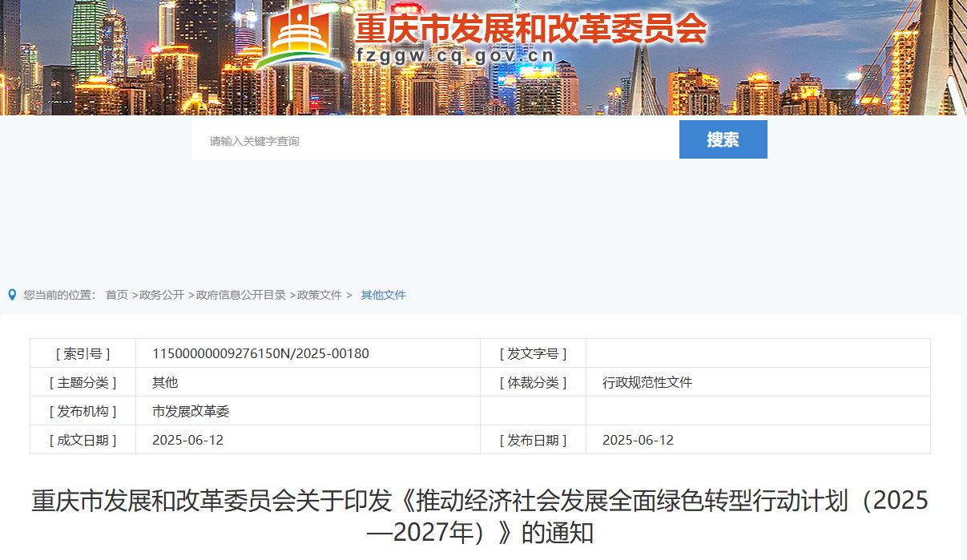
Task: Open the 政务公开 breadcrumb link
Action: (162, 295)
